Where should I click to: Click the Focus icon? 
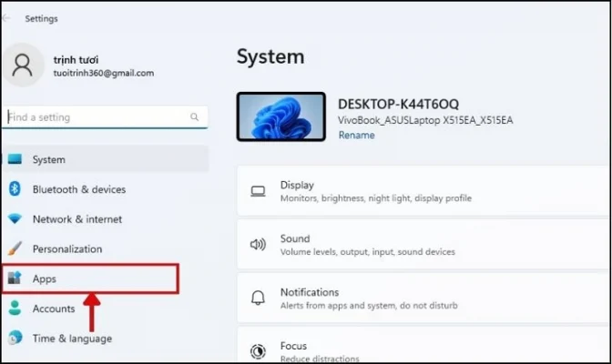pyautogui.click(x=258, y=349)
